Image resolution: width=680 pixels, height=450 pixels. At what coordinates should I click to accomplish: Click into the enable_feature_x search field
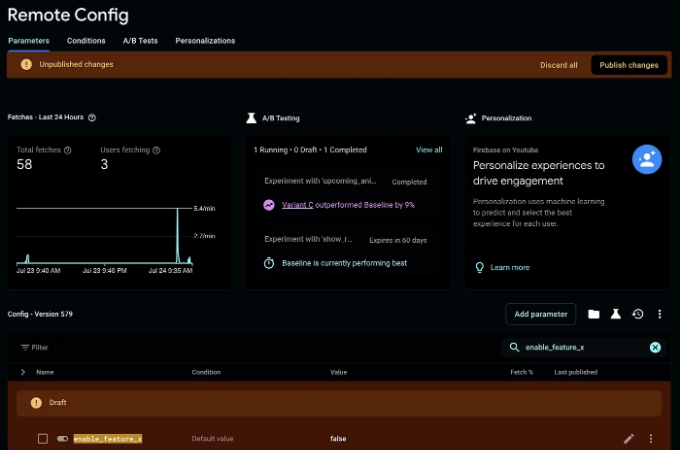coord(581,347)
